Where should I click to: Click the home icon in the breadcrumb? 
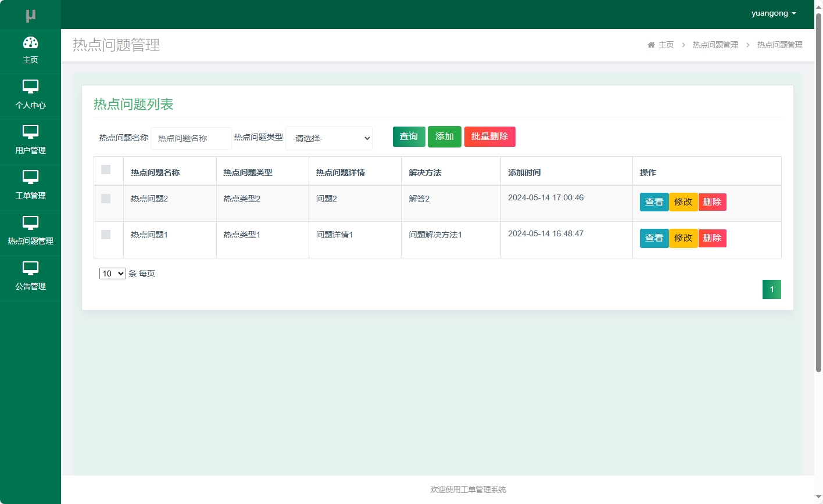coord(650,45)
